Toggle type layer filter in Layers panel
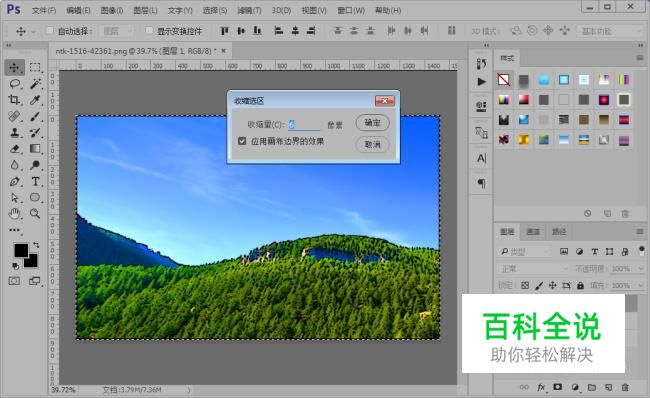This screenshot has width=650, height=398. click(594, 251)
